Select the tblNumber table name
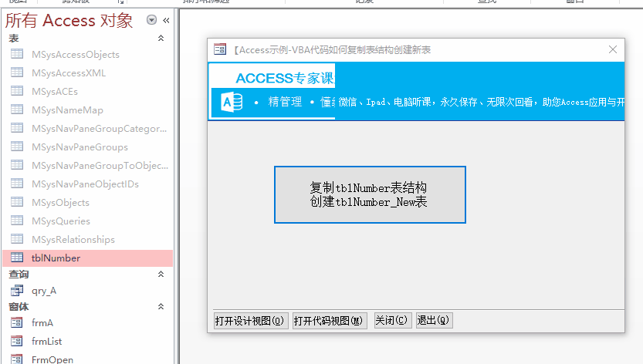Screen dimensions: 643x364 (56, 258)
